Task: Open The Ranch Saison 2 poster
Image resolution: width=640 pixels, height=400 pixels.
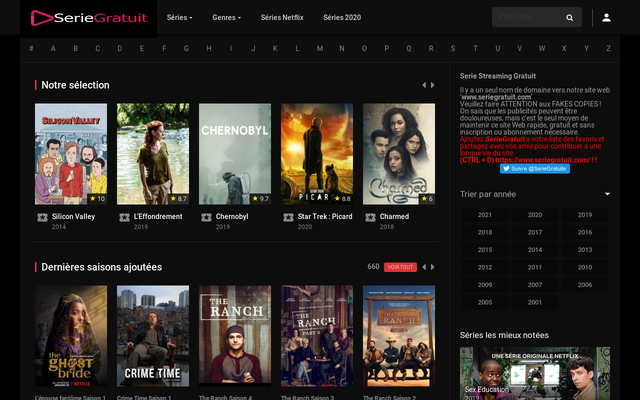Action: pyautogui.click(x=399, y=336)
